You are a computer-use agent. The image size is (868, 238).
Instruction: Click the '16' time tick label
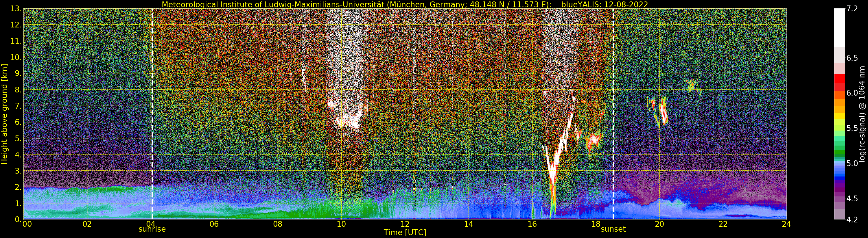pyautogui.click(x=532, y=224)
